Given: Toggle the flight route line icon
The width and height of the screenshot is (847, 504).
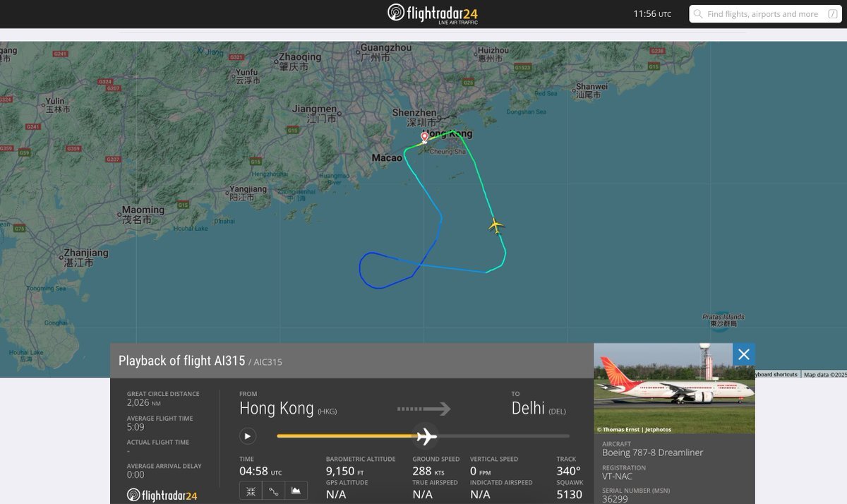Looking at the screenshot, I should pyautogui.click(x=273, y=491).
